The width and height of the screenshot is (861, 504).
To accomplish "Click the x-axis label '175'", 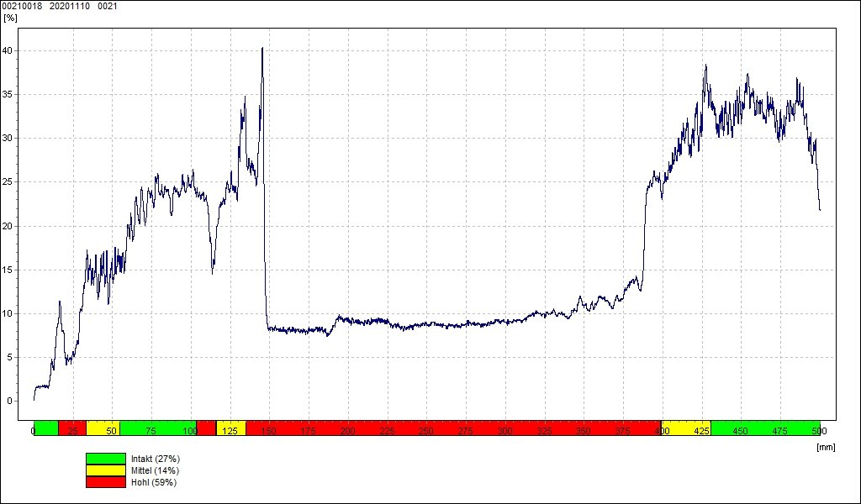I will [308, 431].
